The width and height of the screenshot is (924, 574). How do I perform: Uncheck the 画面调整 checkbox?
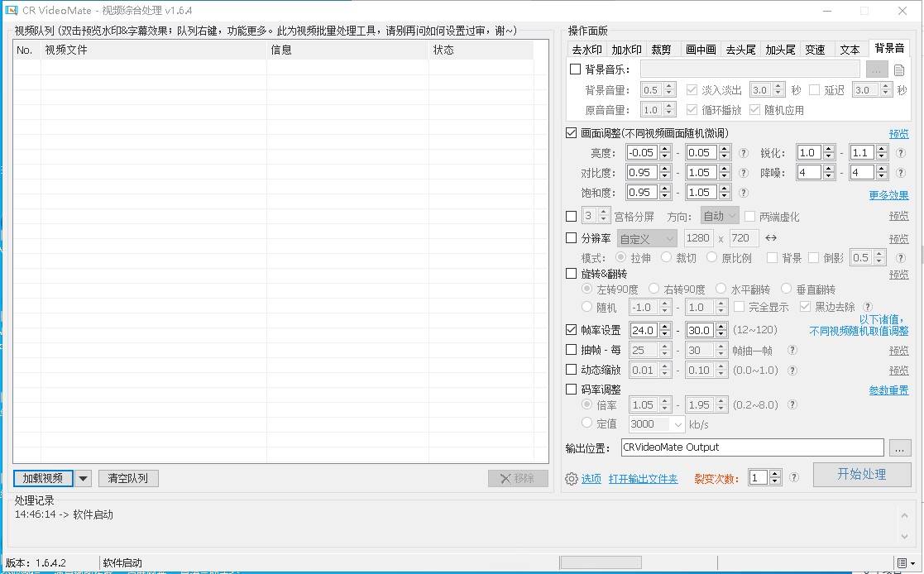tap(571, 132)
